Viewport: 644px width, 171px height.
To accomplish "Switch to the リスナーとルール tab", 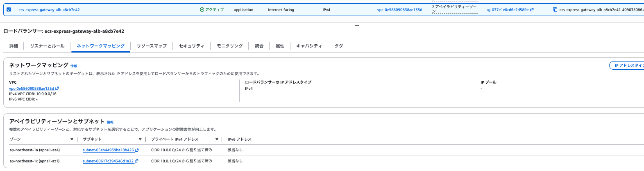I will pos(47,46).
